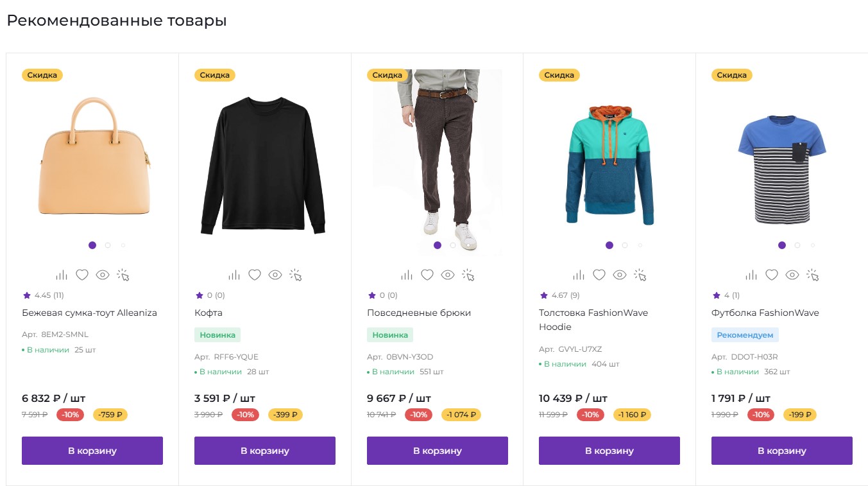The width and height of the screenshot is (868, 486).
Task: Like the Толстовка FashionWave Hoodie
Action: tap(599, 275)
